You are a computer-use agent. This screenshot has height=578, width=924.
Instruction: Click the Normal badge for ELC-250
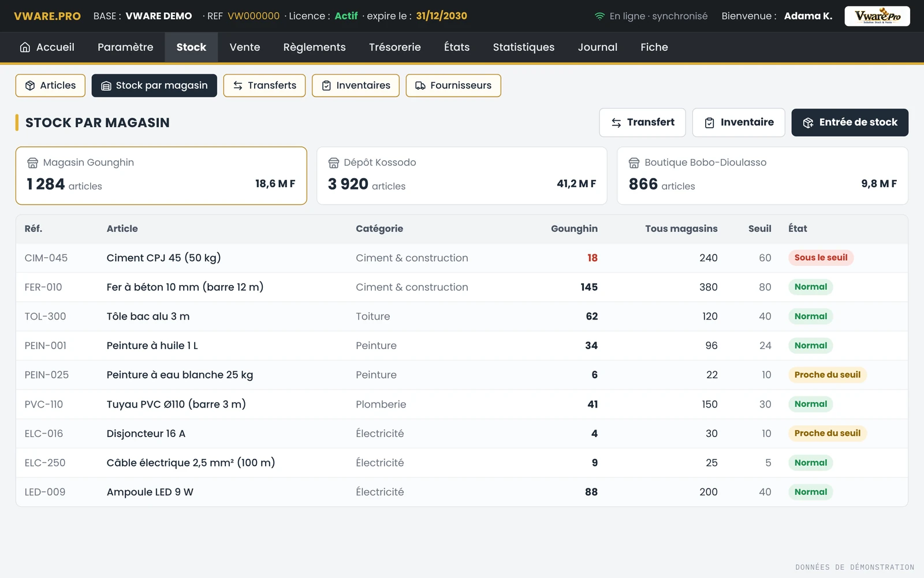[x=810, y=463]
